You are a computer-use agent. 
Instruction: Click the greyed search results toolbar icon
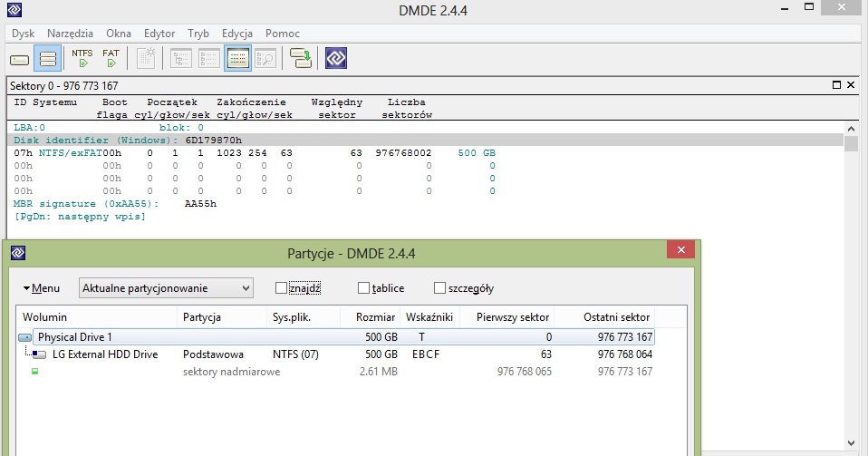(265, 58)
